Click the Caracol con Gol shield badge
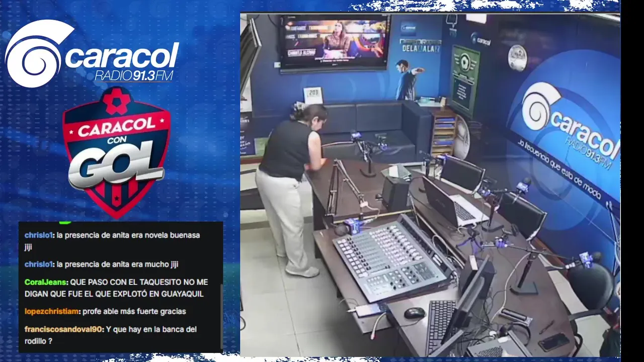The image size is (644, 362). pos(116,152)
